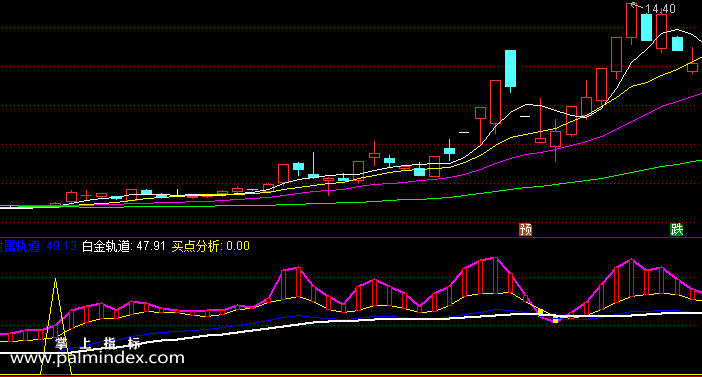Click the 0.00 buy point value

point(238,246)
